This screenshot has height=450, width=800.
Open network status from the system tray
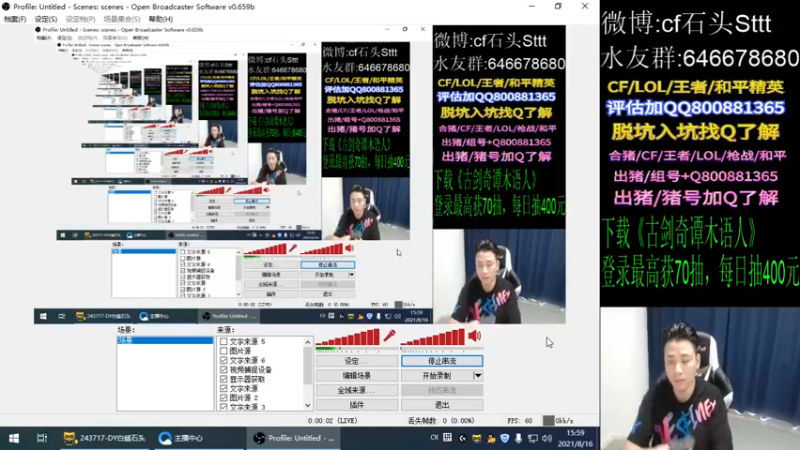click(533, 438)
